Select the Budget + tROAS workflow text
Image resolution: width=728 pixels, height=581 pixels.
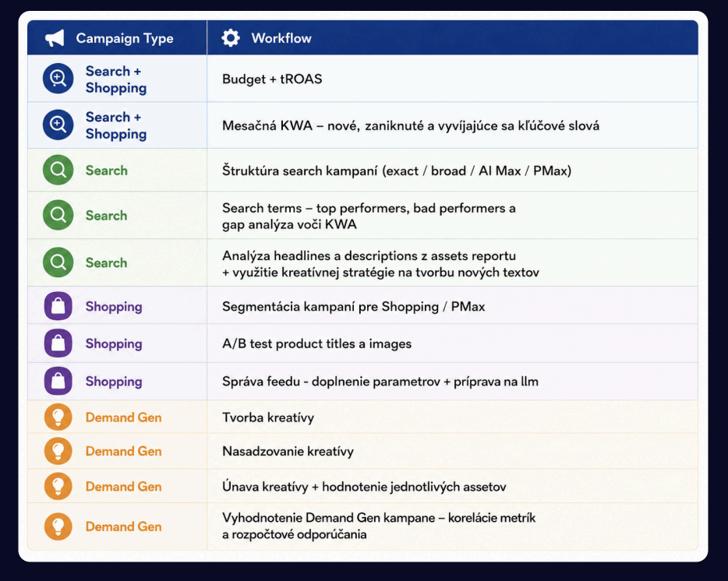coord(272,79)
